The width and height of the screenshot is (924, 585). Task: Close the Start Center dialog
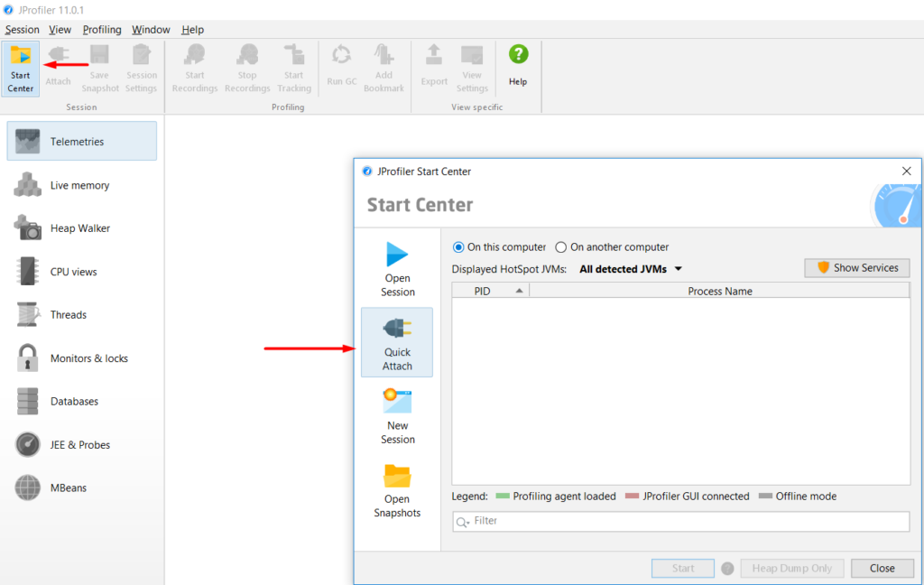click(x=882, y=568)
